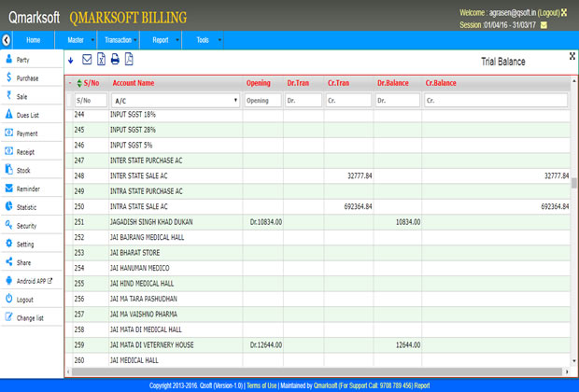Open the Report menu dropdown arrow

[x=177, y=40]
